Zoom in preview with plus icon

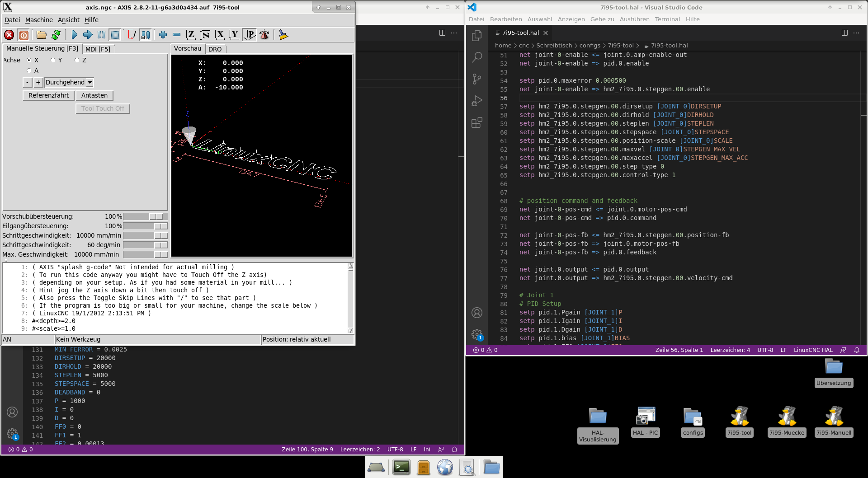[163, 35]
